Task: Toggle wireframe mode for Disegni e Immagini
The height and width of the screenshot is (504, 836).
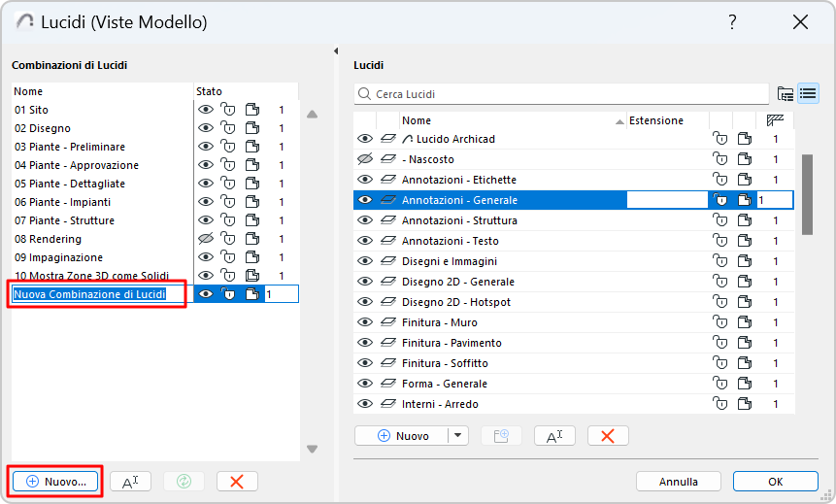Action: [388, 261]
